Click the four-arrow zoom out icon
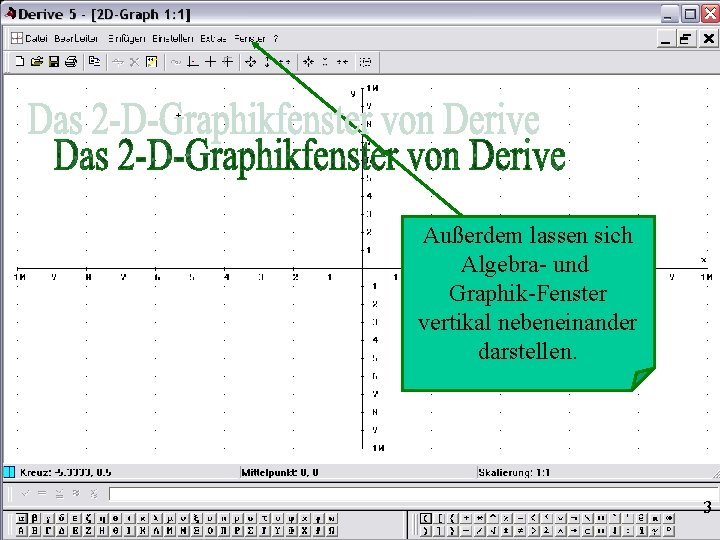This screenshot has height=540, width=720. click(251, 62)
